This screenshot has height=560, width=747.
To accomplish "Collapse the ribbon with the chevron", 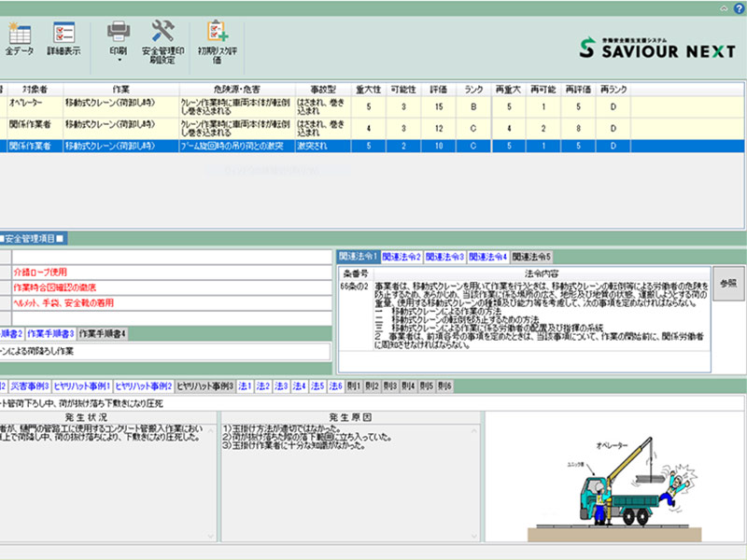I will (x=724, y=7).
